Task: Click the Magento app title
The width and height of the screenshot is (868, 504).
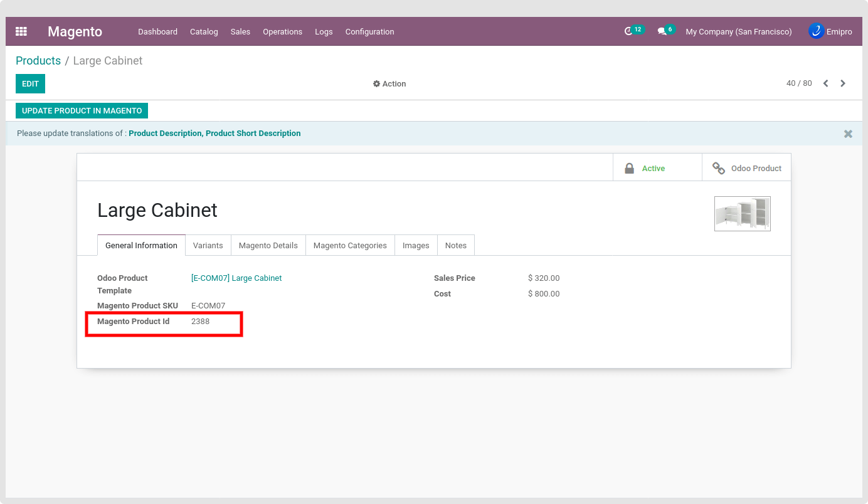Action: pos(75,31)
